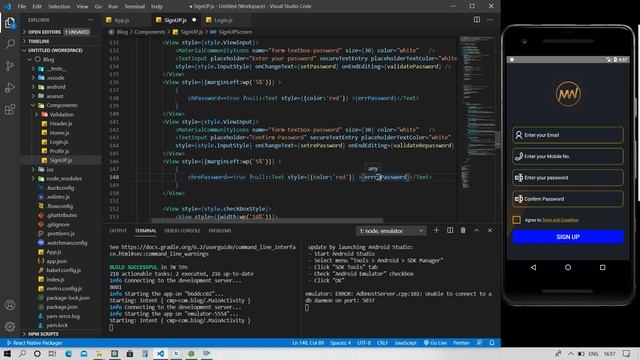Maximize the terminal panel size

point(476,231)
